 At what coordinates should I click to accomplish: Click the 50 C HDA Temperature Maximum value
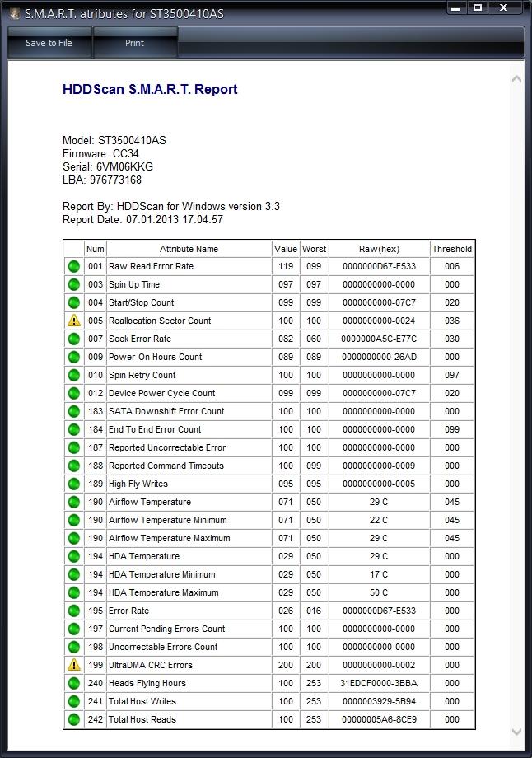(x=379, y=592)
